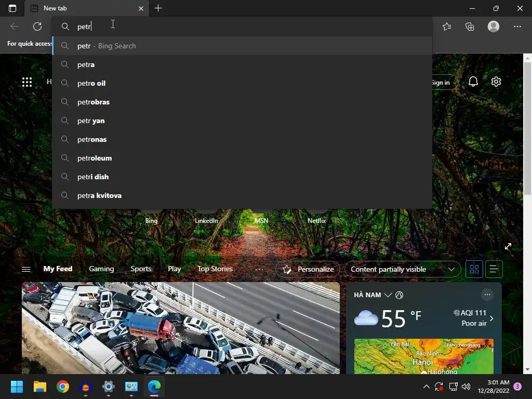Open the traffic pileup news image

click(x=181, y=328)
